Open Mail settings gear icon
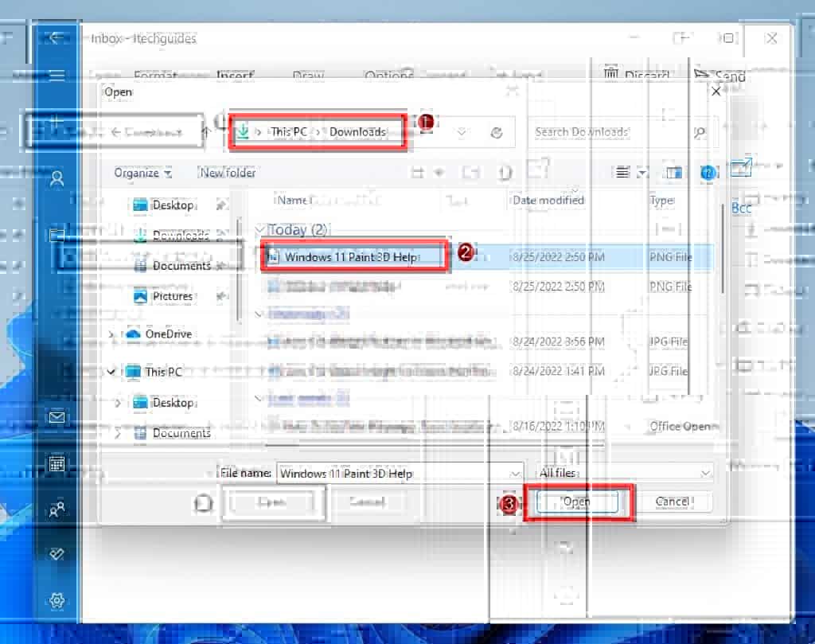Screen dimensions: 815x644 point(57,600)
